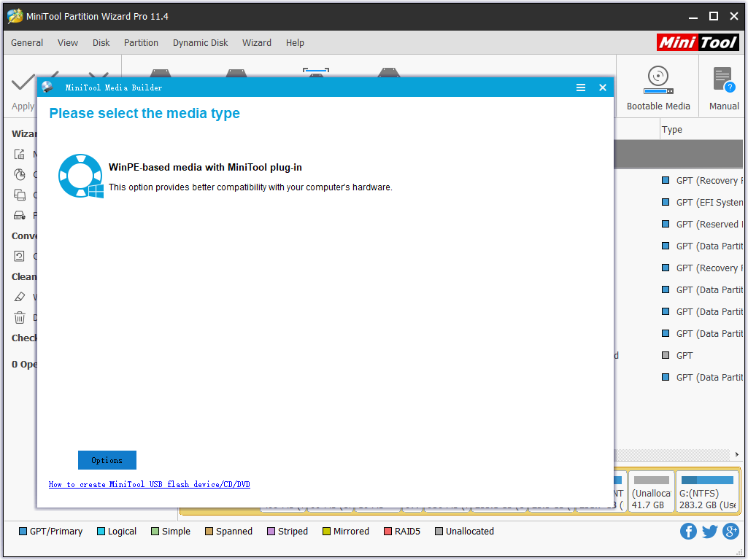
Task: Open the Manual help icon
Action: (x=724, y=79)
